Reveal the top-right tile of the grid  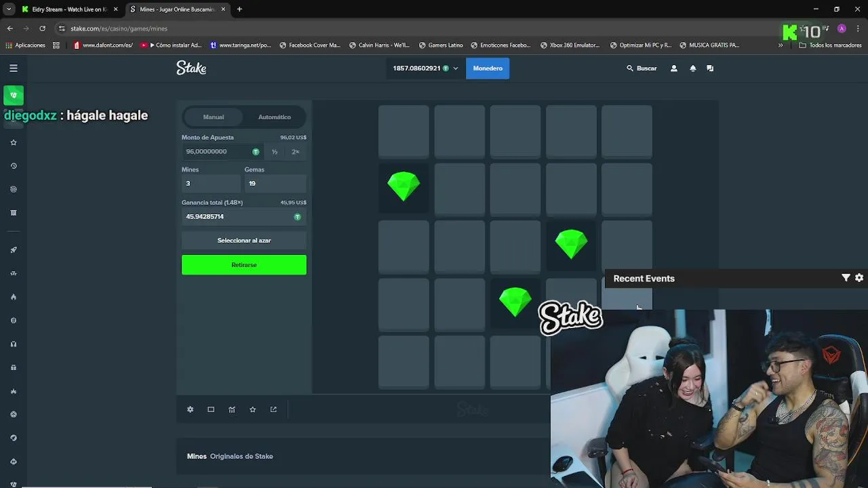tap(627, 131)
